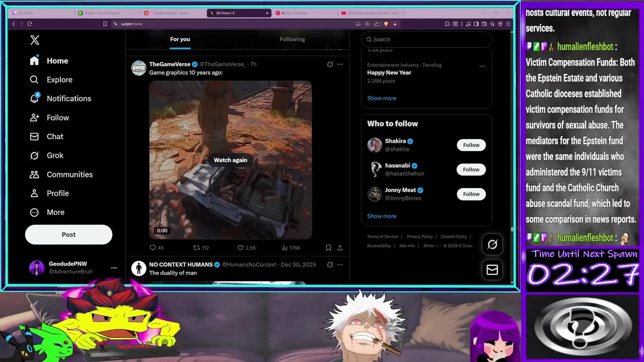The width and height of the screenshot is (644, 362).
Task: Open the browser hamburger menu
Action: [x=509, y=24]
